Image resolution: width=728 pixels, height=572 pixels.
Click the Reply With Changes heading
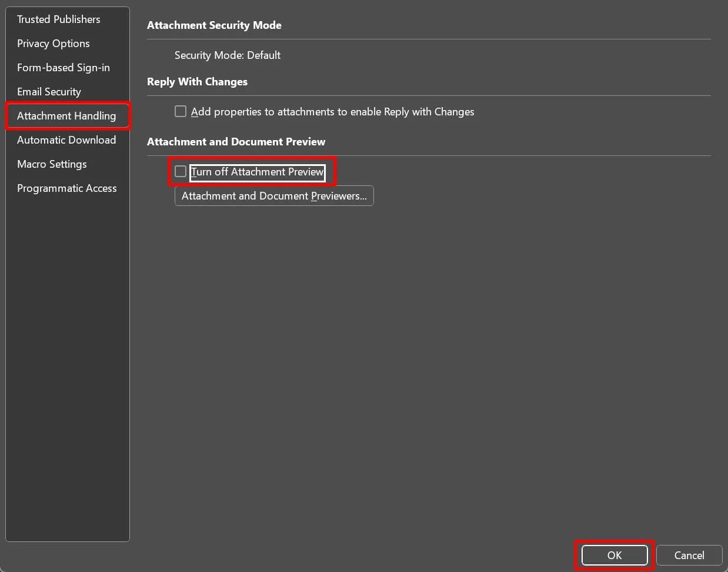click(x=197, y=81)
